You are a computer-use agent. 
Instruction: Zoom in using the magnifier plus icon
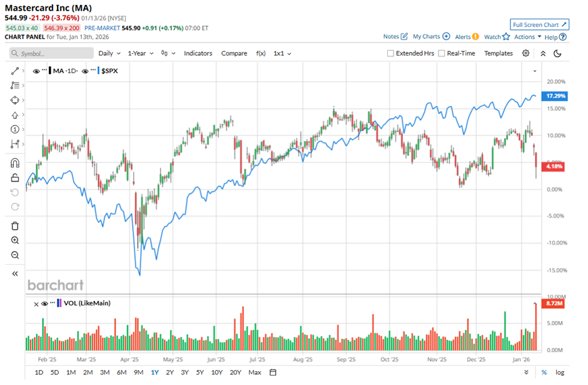click(15, 240)
